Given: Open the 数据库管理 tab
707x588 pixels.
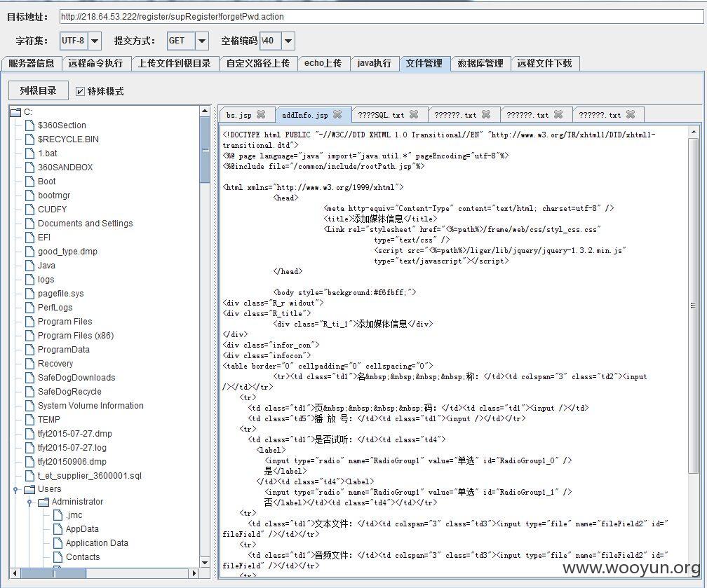Looking at the screenshot, I should (480, 63).
